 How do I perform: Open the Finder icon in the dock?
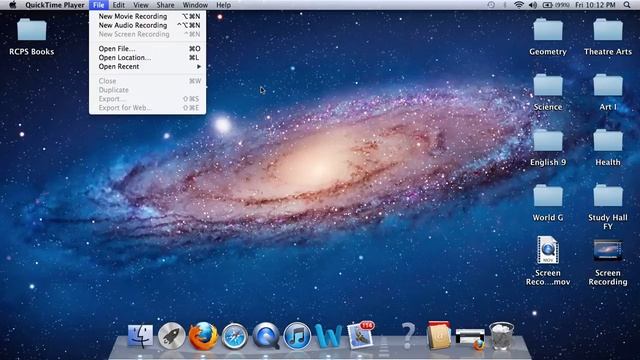(140, 336)
